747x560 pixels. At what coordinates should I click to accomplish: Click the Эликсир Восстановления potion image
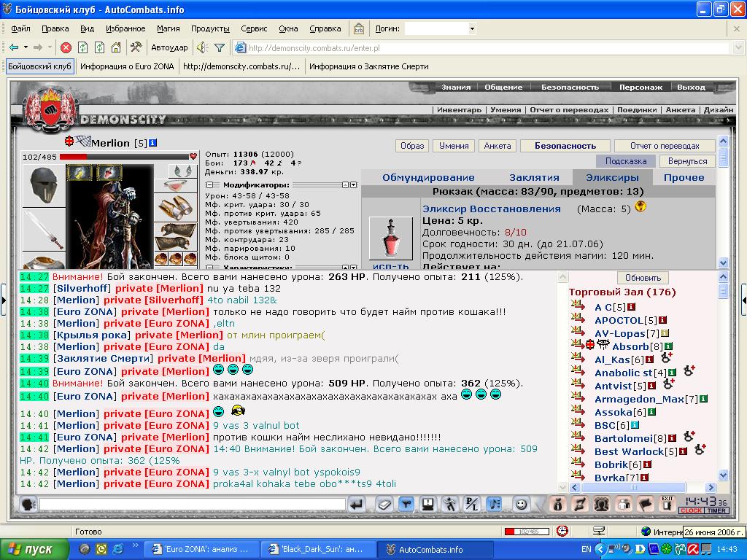click(x=391, y=238)
